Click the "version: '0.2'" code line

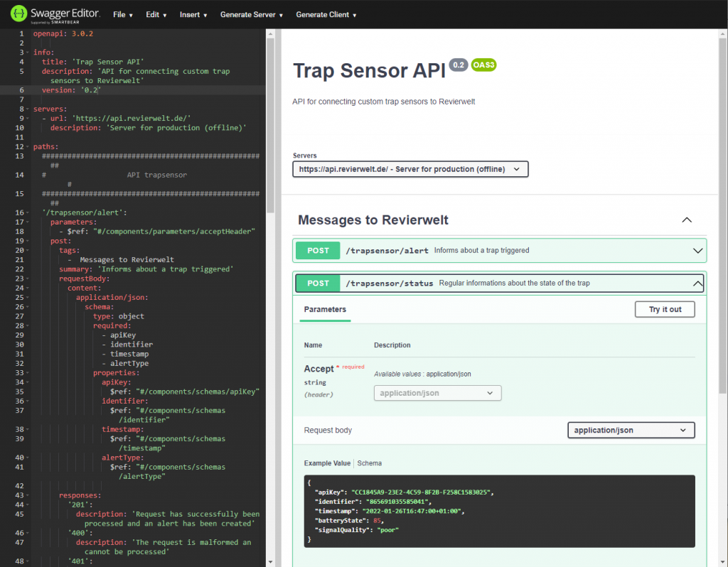(71, 90)
